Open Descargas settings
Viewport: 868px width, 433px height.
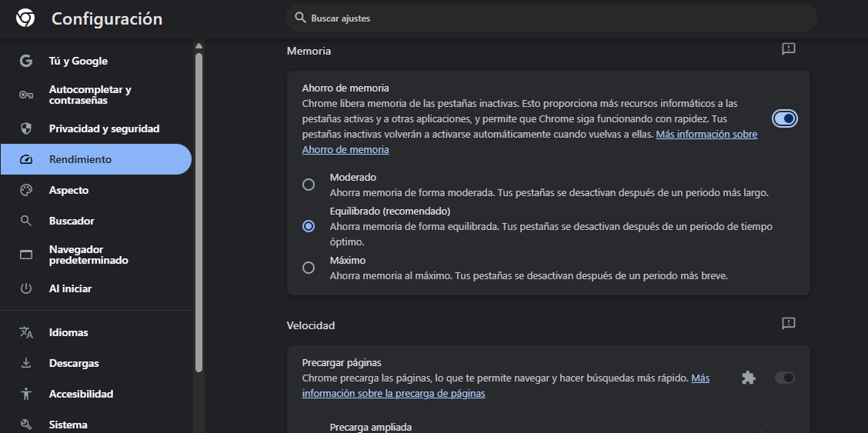[95, 363]
